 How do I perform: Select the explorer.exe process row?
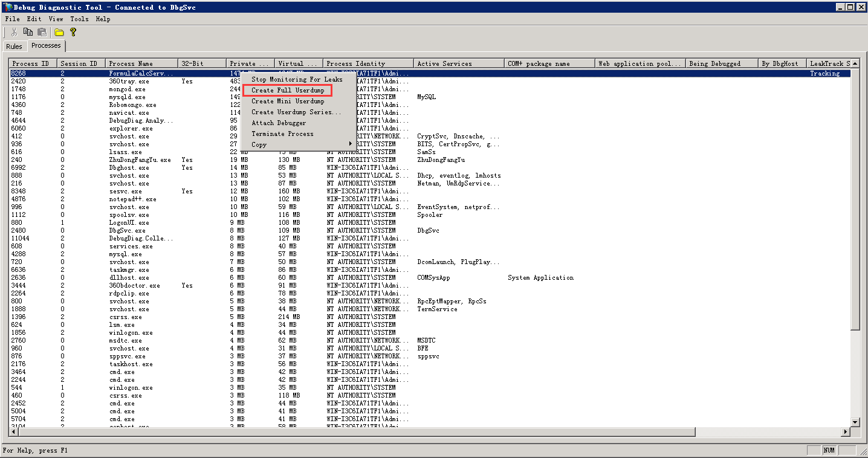click(x=430, y=128)
